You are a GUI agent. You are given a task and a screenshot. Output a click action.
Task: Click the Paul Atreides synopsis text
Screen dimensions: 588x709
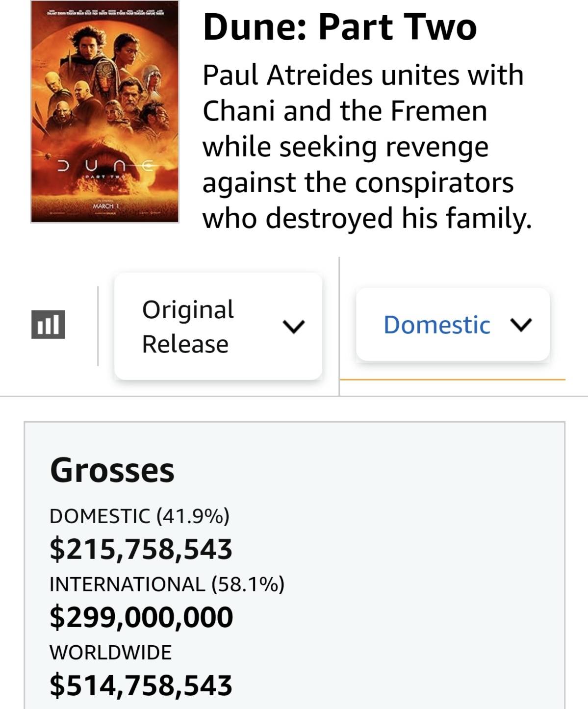click(367, 146)
